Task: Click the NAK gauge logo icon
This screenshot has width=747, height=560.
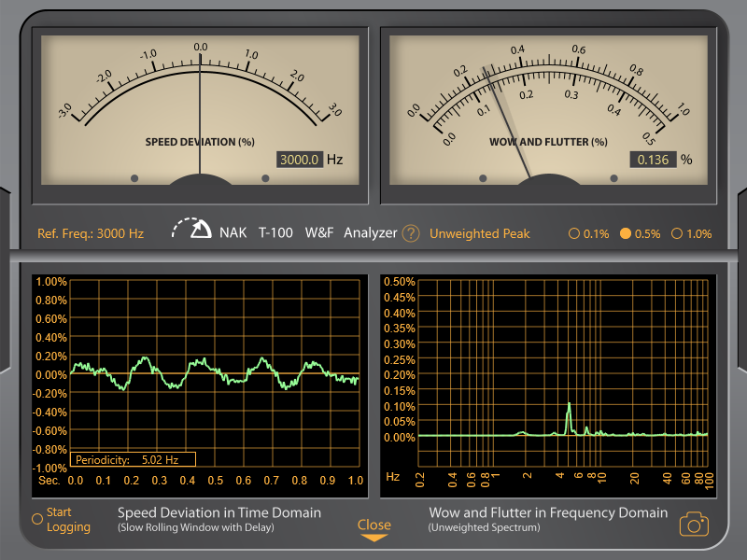Action: click(192, 231)
